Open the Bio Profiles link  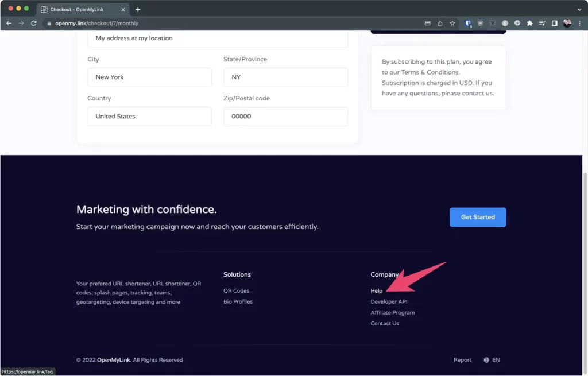point(238,302)
